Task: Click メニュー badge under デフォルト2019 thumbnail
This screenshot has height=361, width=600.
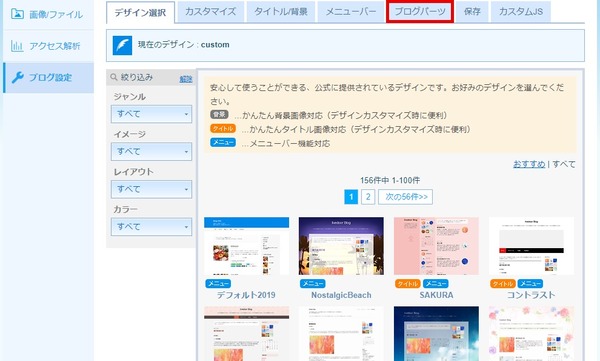Action: (x=218, y=284)
